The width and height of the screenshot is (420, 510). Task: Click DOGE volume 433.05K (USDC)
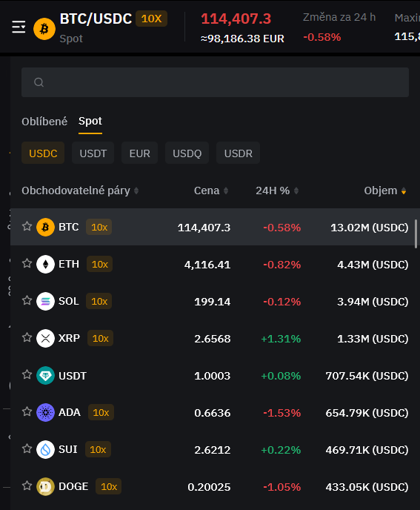tap(367, 487)
